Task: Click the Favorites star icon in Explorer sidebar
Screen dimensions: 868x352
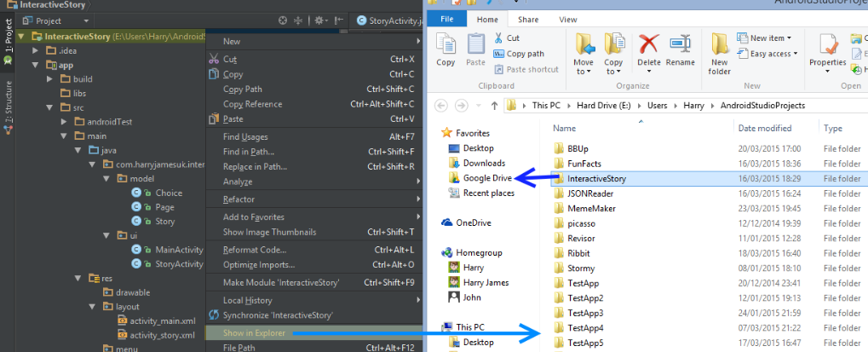Action: point(446,133)
